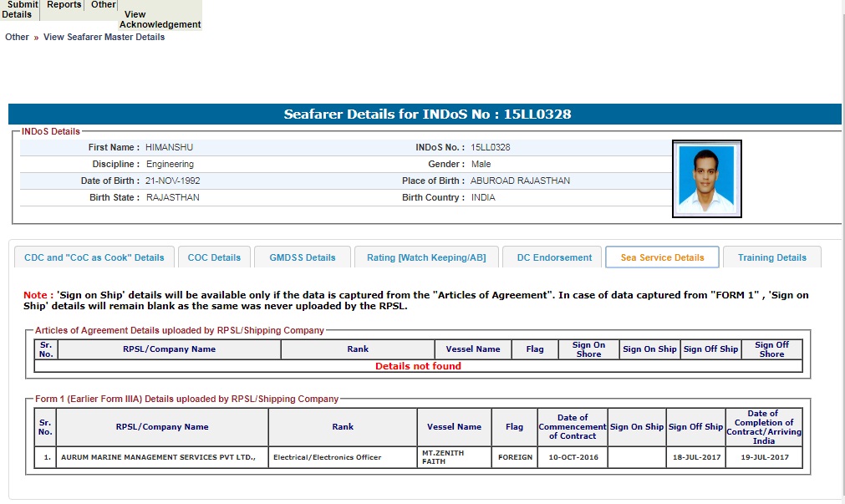Image resolution: width=845 pixels, height=504 pixels.
Task: Click the Other breadcrumb link
Action: (x=17, y=37)
